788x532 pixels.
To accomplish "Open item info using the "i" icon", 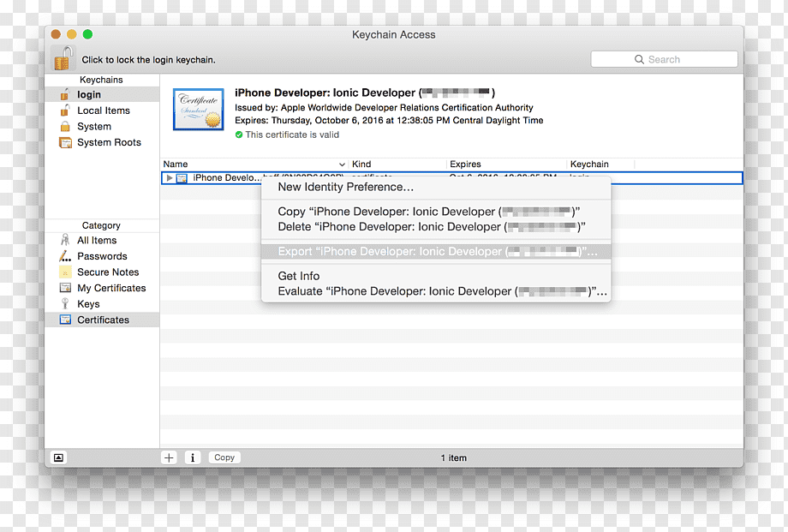I will (x=193, y=457).
